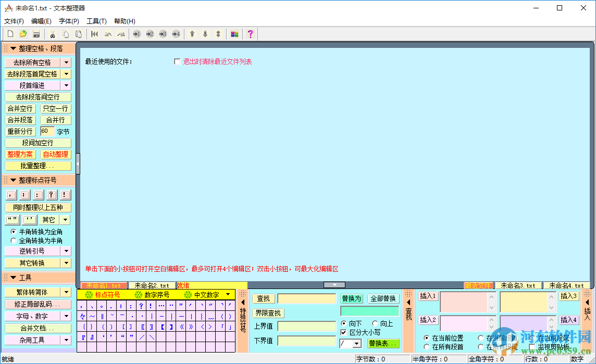
Task: Click the colored blocks icon on the toolbar
Action: 234,34
